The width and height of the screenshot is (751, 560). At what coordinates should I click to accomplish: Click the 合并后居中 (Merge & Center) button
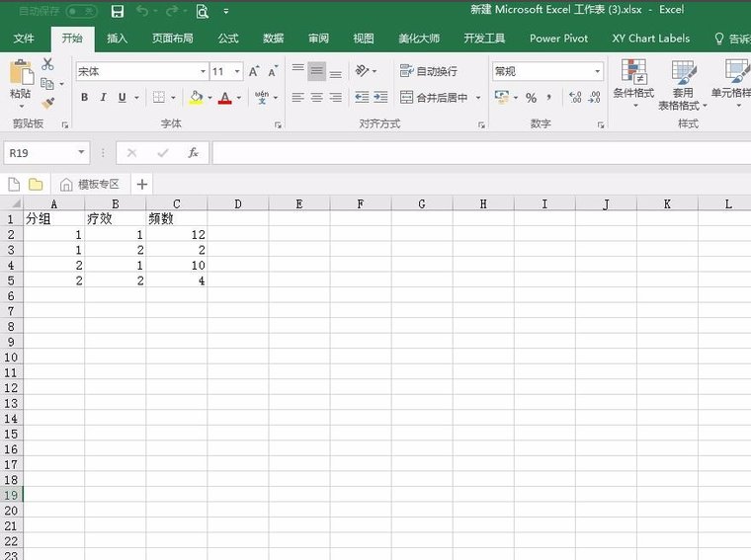(435, 97)
